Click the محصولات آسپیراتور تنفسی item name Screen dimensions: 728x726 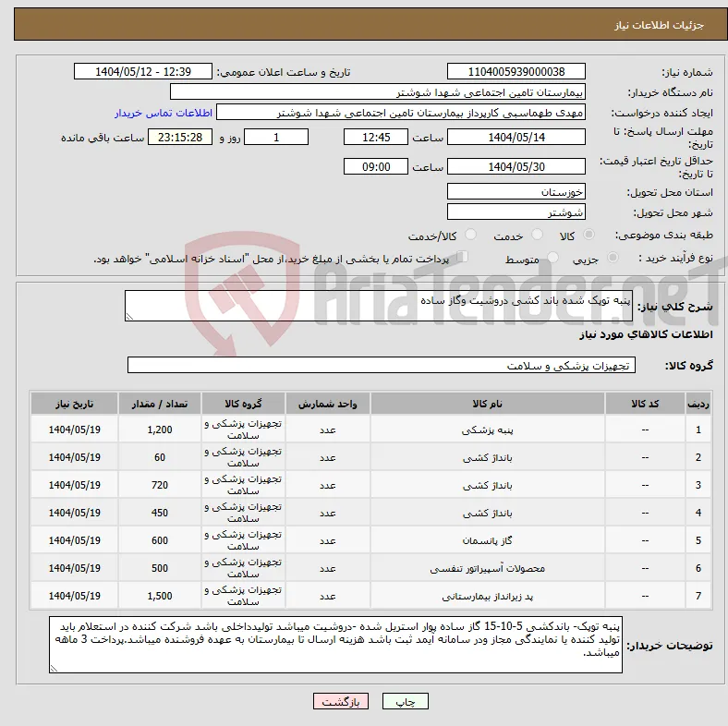(x=488, y=568)
